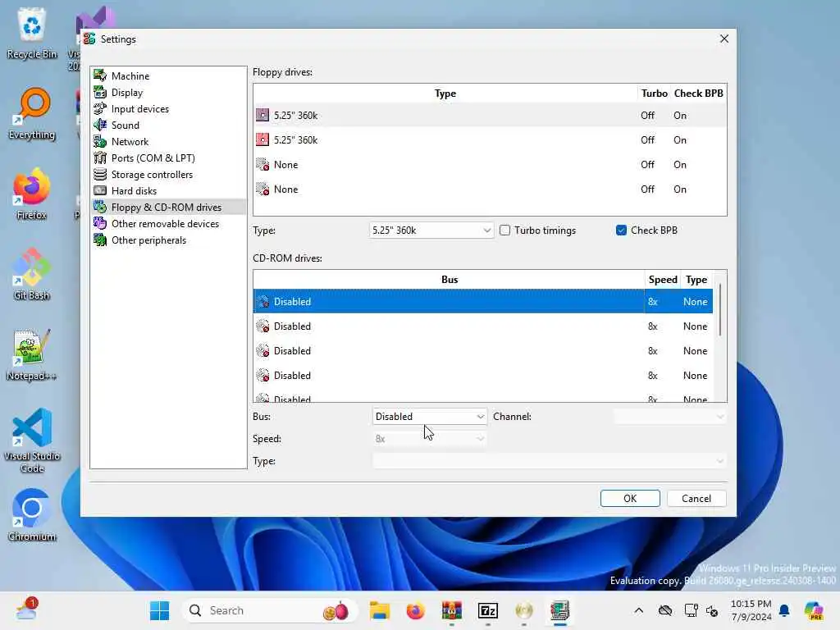Click the floppy Type column header
Image resolution: width=840 pixels, height=630 pixels.
[x=445, y=94]
